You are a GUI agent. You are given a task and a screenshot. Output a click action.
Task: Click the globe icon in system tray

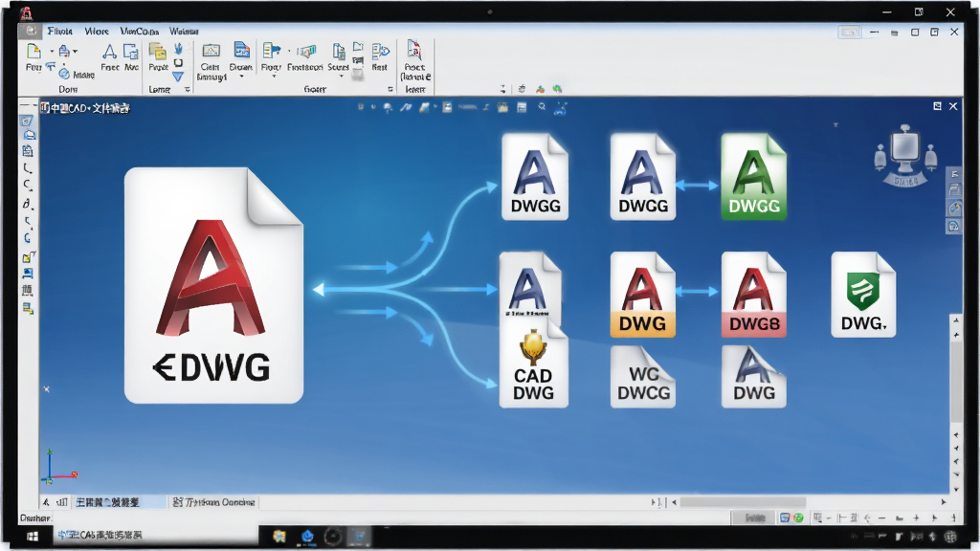950,537
